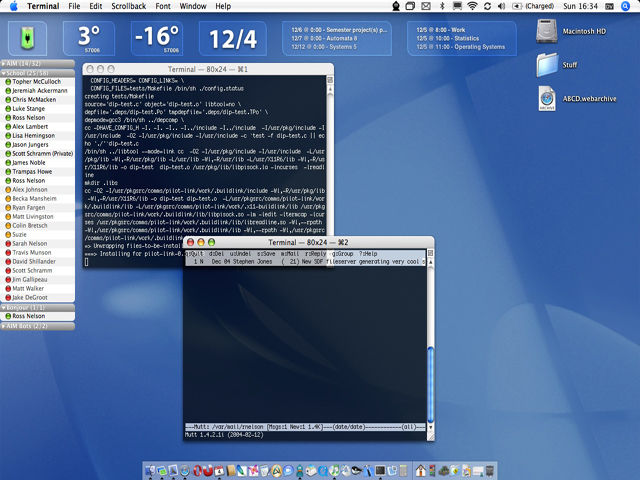The height and width of the screenshot is (480, 640).
Task: Open the Font menu in menu bar
Action: point(164,6)
